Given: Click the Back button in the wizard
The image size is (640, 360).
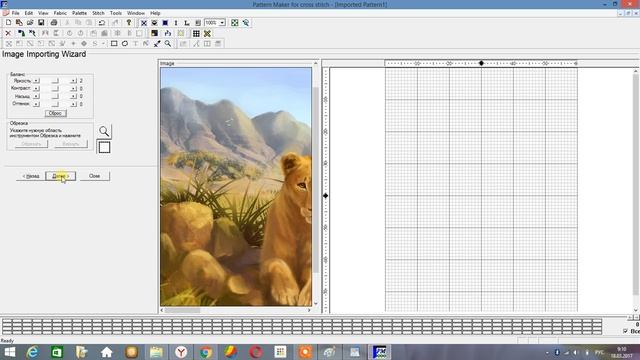Looking at the screenshot, I should pos(31,176).
